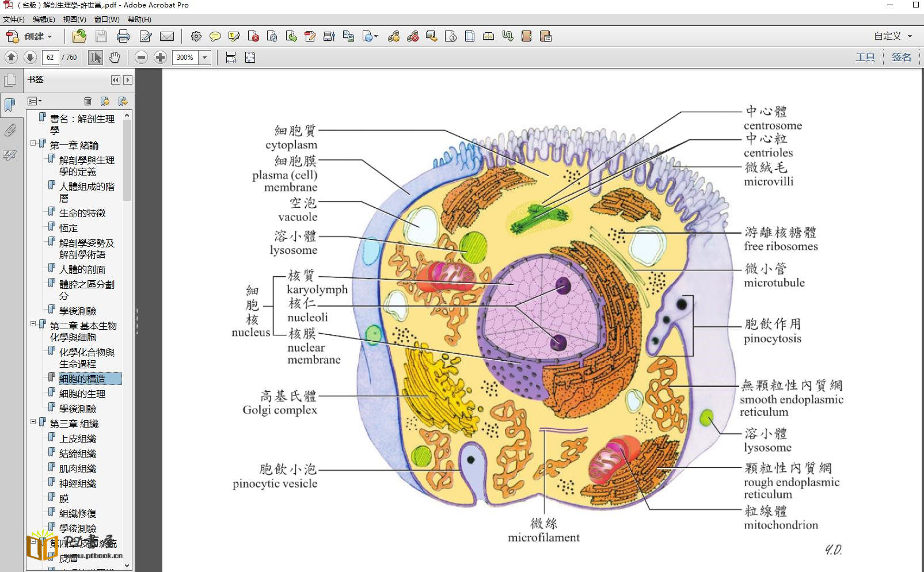Activate the text selection cursor tool

[x=96, y=57]
